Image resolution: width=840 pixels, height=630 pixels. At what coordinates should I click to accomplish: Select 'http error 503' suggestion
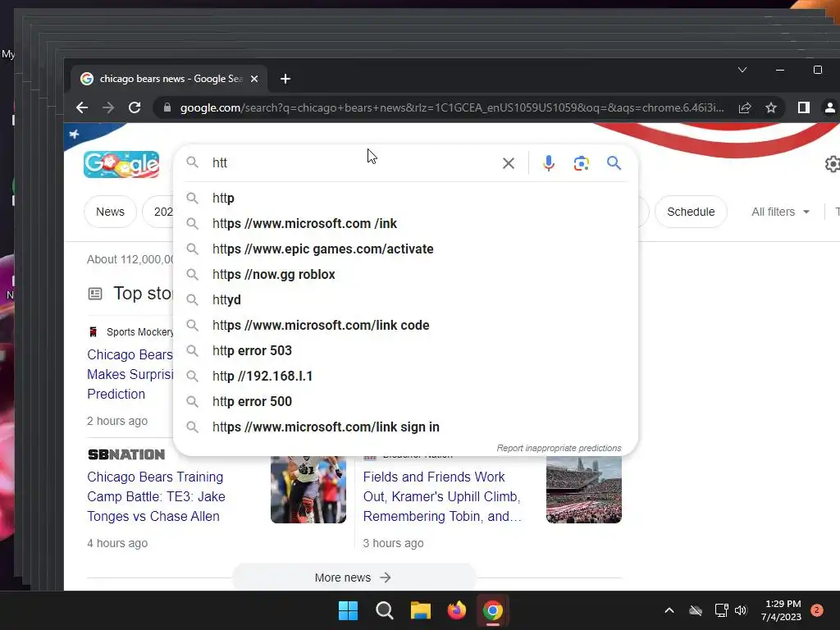405,351
